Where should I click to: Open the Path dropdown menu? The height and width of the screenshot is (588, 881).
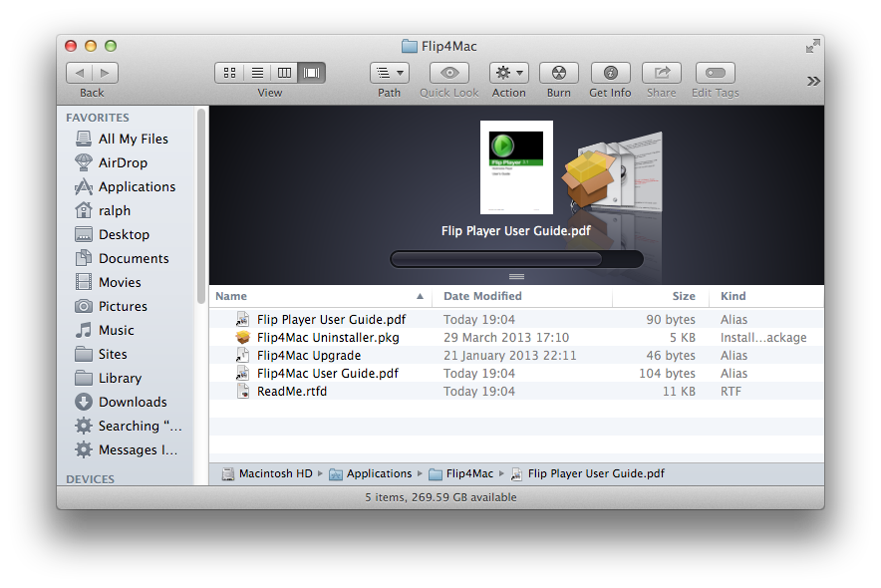tap(390, 73)
